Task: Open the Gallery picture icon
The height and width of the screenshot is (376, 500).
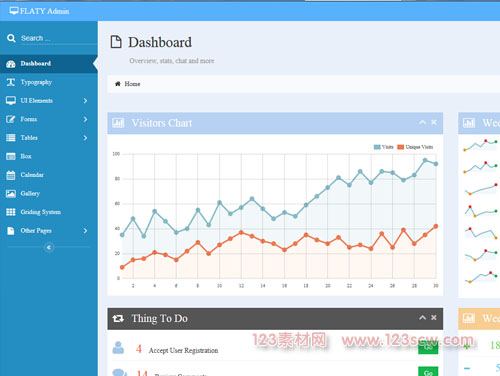Action: 11,194
